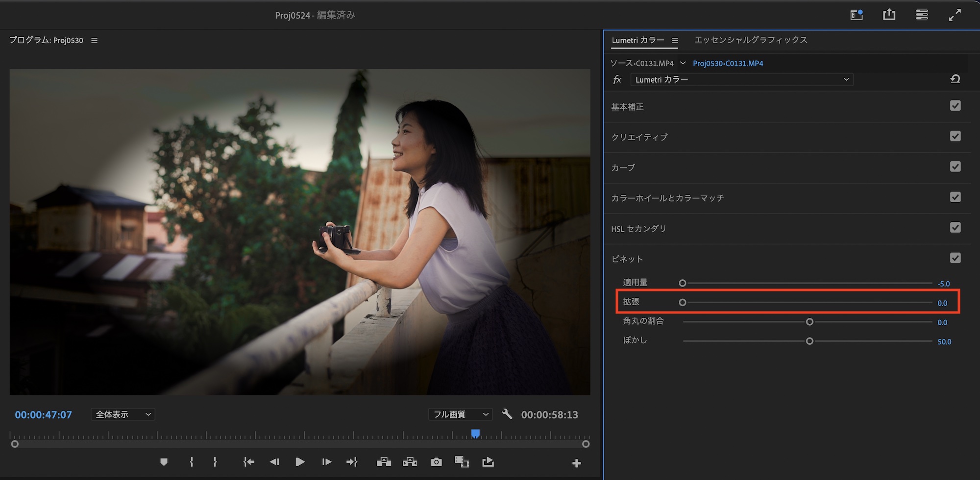Viewport: 980px width, 480px height.
Task: Reset the Lumetri カラー effect
Action: [x=955, y=79]
